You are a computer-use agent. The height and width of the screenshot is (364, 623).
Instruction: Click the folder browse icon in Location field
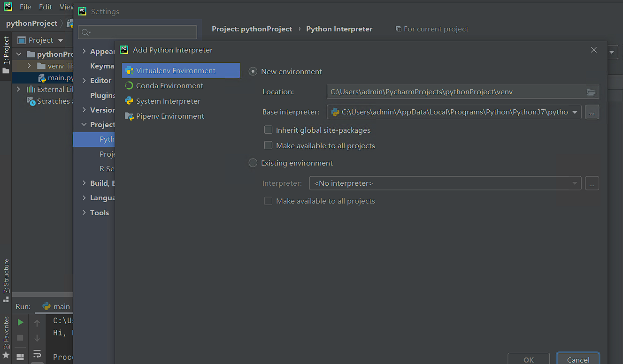coord(591,92)
